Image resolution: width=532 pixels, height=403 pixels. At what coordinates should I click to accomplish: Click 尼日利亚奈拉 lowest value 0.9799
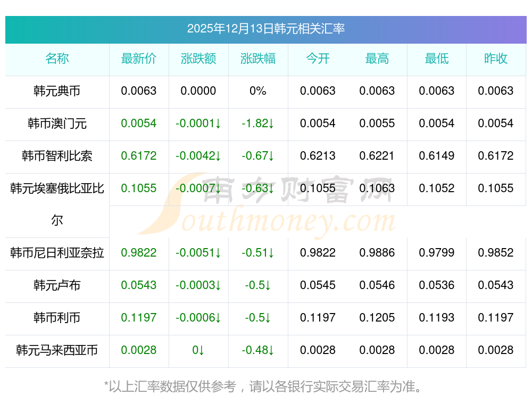tap(437, 252)
